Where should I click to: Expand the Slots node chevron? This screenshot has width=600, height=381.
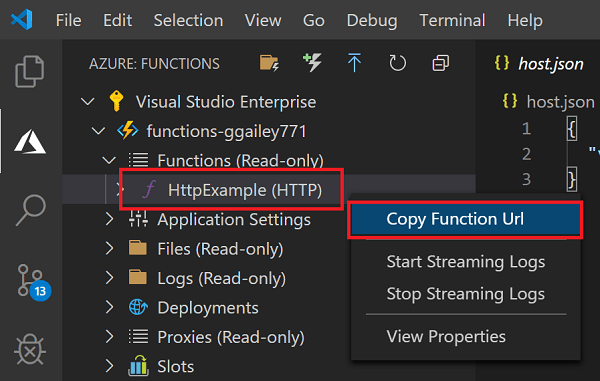109,366
